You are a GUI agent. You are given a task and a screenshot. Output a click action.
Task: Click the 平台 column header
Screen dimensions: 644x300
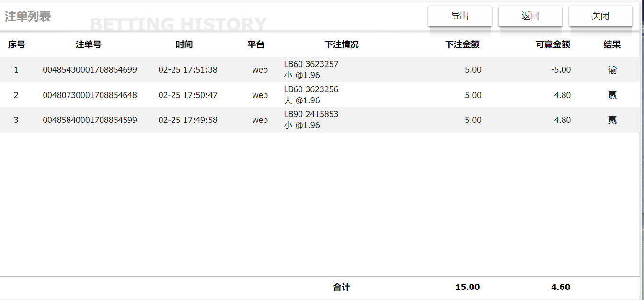point(256,44)
